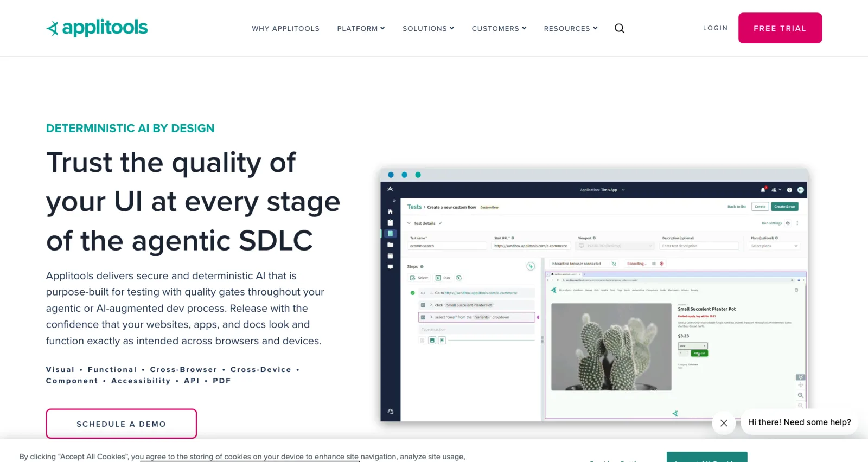Click the image checkpoint icon below the steps

[432, 340]
